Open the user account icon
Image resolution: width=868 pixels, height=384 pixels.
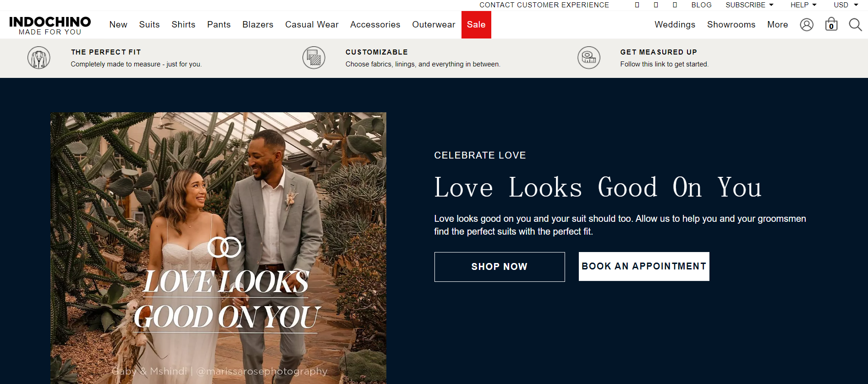coord(807,25)
